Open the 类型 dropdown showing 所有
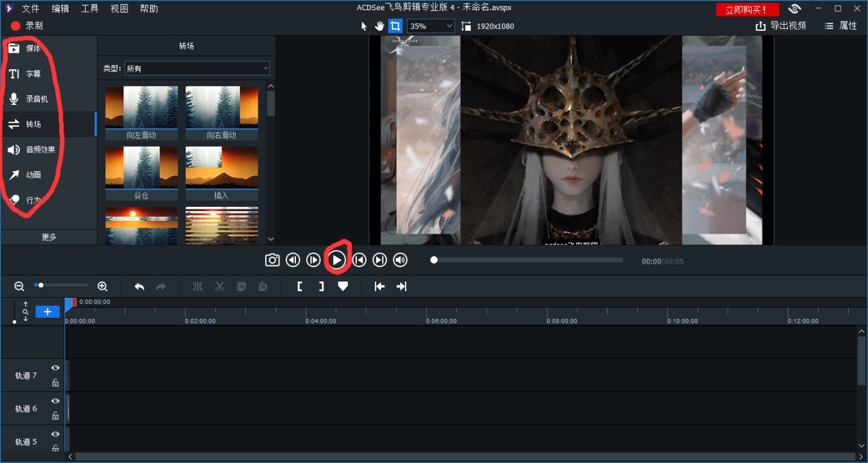The width and height of the screenshot is (868, 463). click(197, 68)
